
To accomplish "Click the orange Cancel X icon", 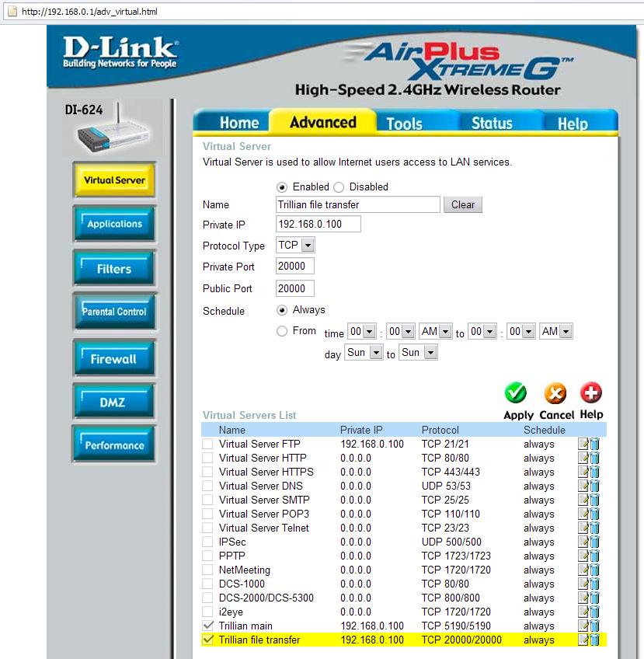I will click(x=555, y=393).
